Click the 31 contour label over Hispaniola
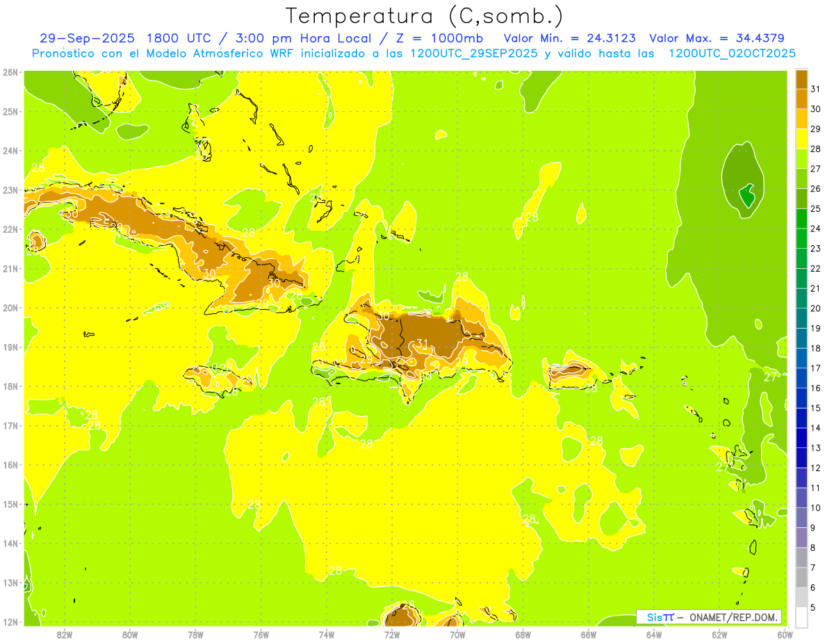This screenshot has width=834, height=644. pos(422,344)
